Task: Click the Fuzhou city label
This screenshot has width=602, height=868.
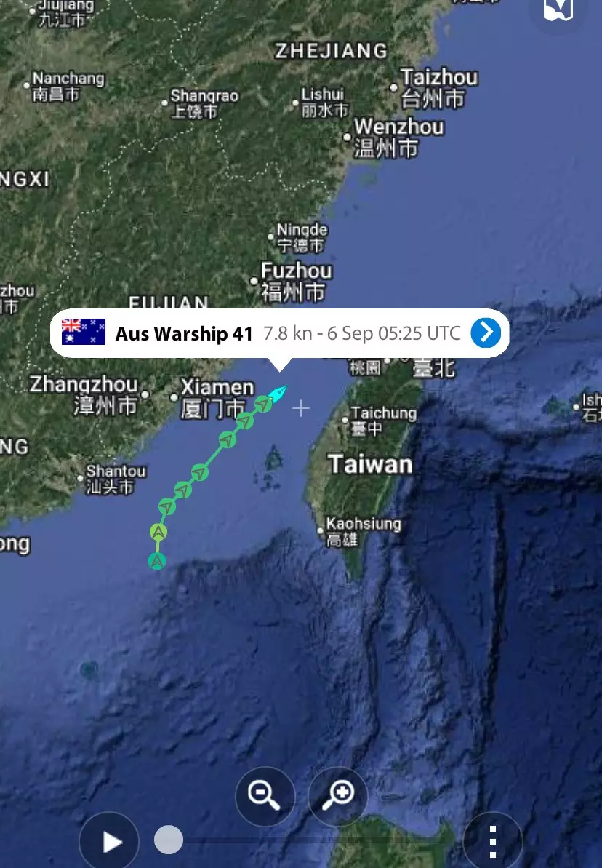Action: tap(297, 271)
